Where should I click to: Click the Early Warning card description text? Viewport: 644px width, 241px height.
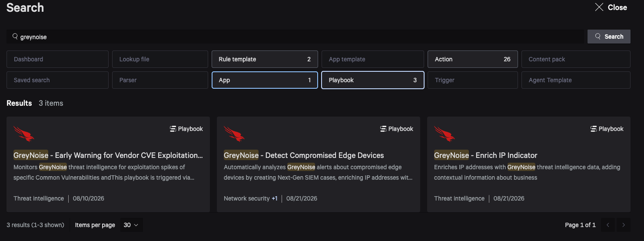click(104, 172)
